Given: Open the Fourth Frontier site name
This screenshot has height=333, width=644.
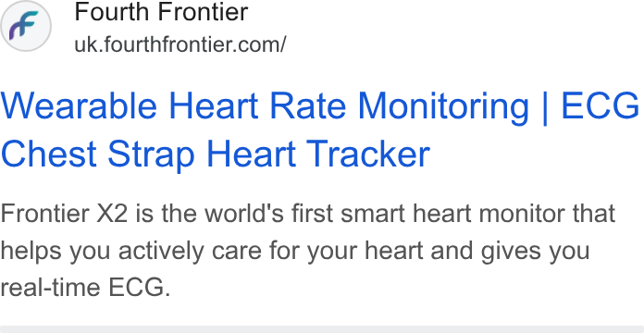Looking at the screenshot, I should coord(161,11).
